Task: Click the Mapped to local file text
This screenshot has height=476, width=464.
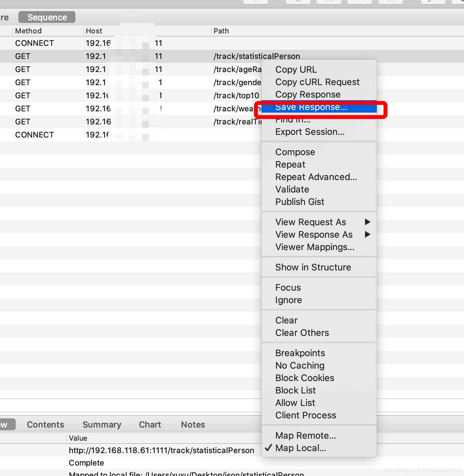Action: tap(186, 474)
